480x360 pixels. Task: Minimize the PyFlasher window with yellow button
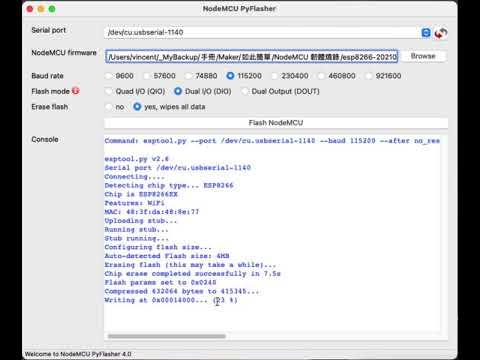(x=41, y=9)
